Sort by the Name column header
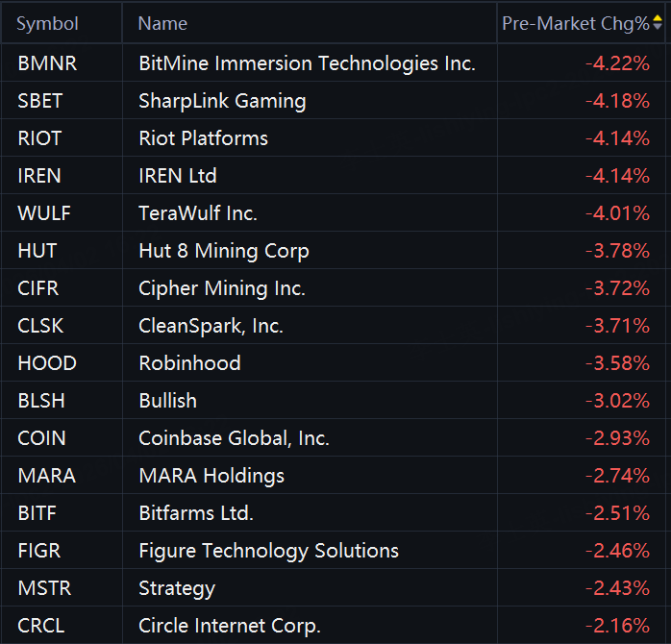 tap(162, 24)
